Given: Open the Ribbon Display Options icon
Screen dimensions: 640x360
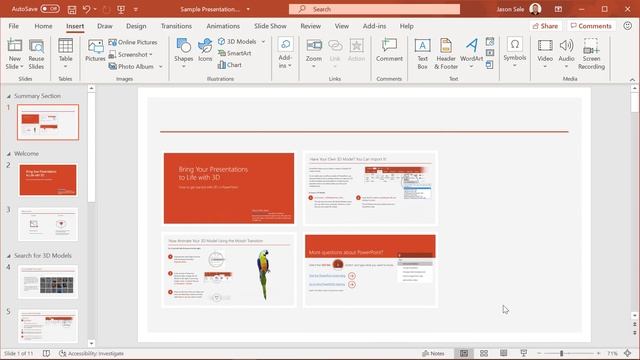Looking at the screenshot, I should 558,9.
